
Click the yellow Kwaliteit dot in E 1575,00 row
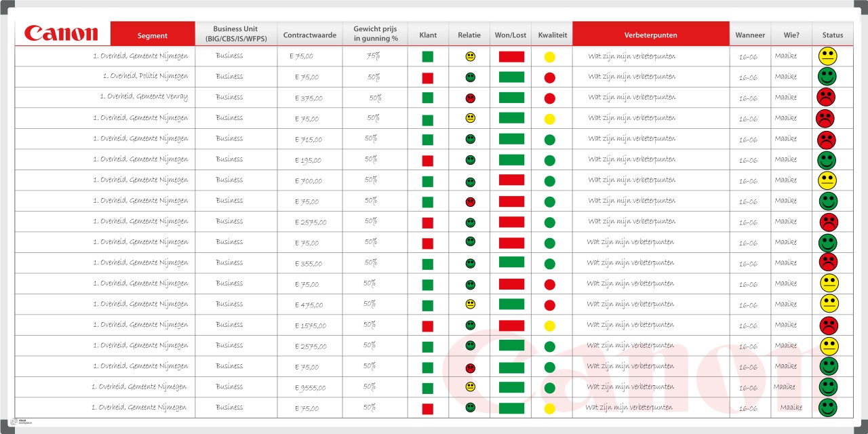(550, 326)
